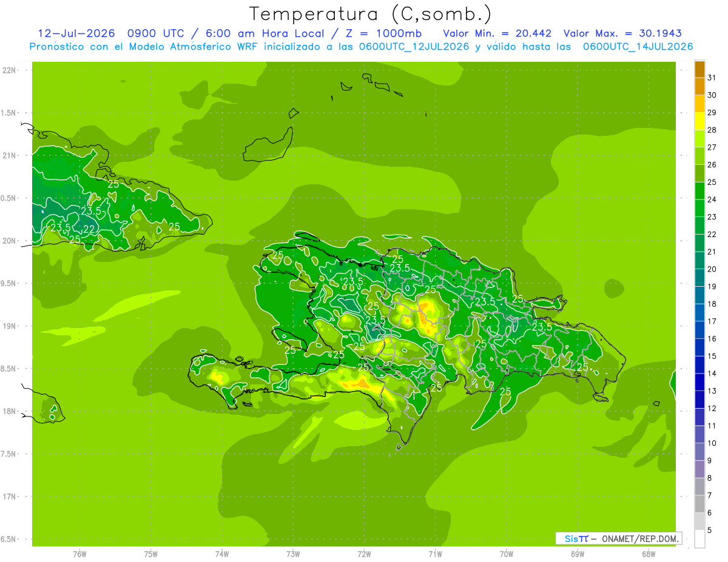Click the valid-until time "0600UTC_14JUL2026"
728x562 pixels.
pos(638,47)
